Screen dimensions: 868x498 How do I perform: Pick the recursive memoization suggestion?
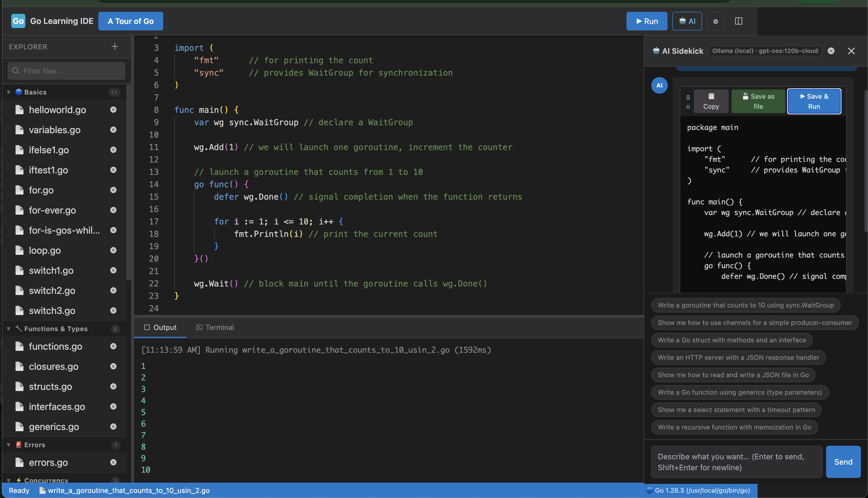734,427
